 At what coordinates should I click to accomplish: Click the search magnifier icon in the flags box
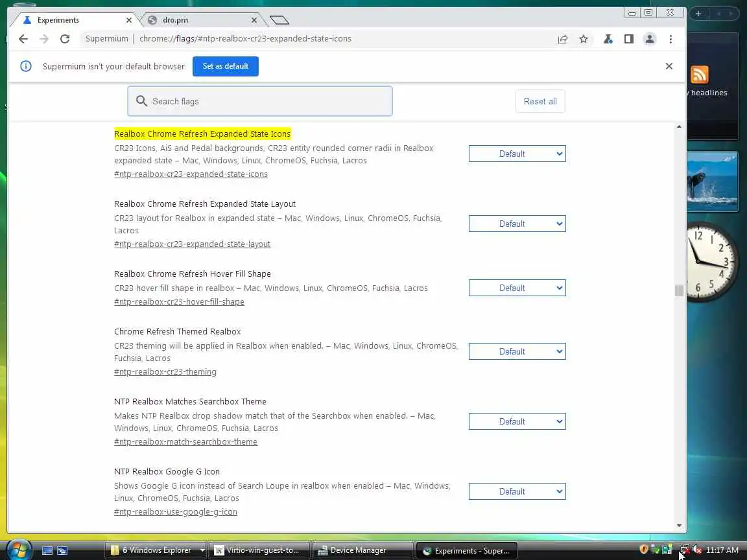tap(141, 101)
